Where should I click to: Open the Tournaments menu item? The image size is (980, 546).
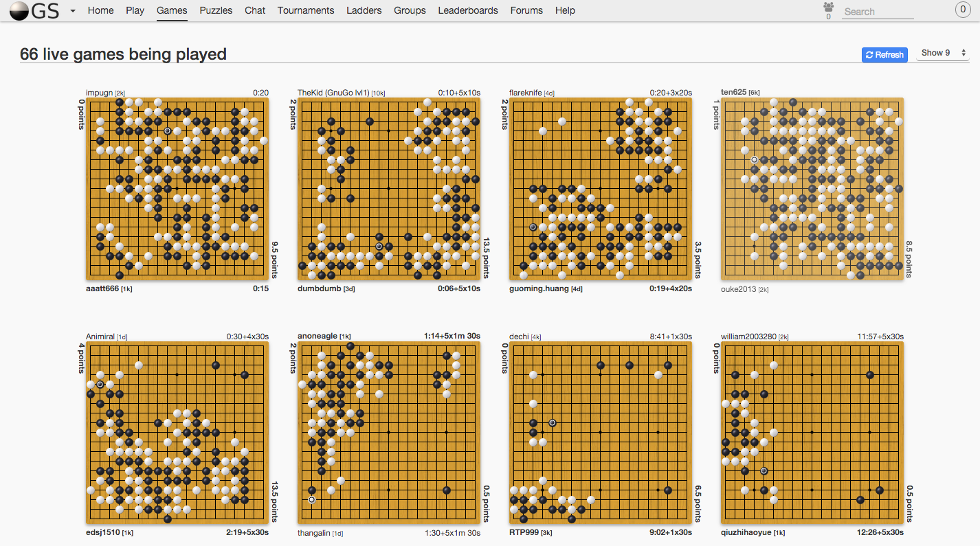coord(305,10)
